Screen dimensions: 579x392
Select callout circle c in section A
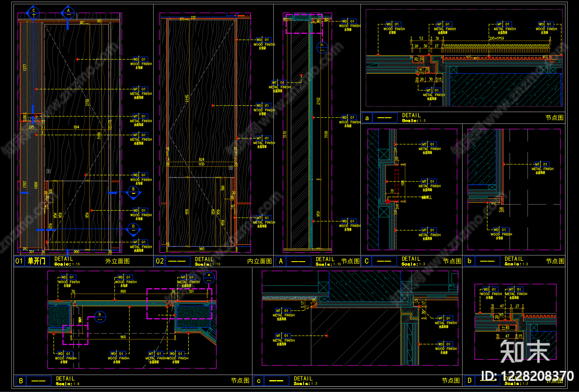point(322,47)
